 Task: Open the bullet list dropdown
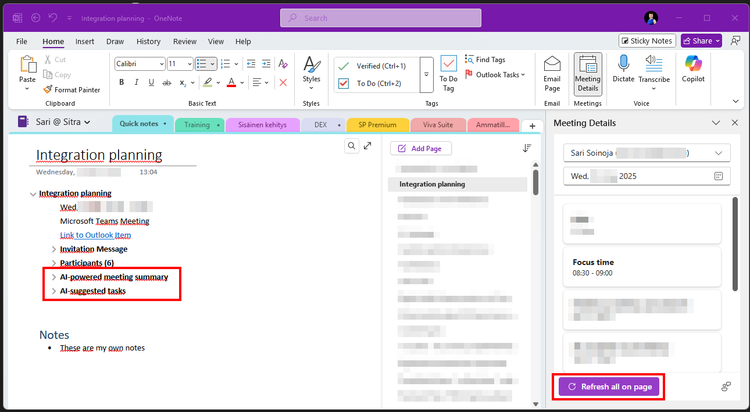(x=212, y=64)
